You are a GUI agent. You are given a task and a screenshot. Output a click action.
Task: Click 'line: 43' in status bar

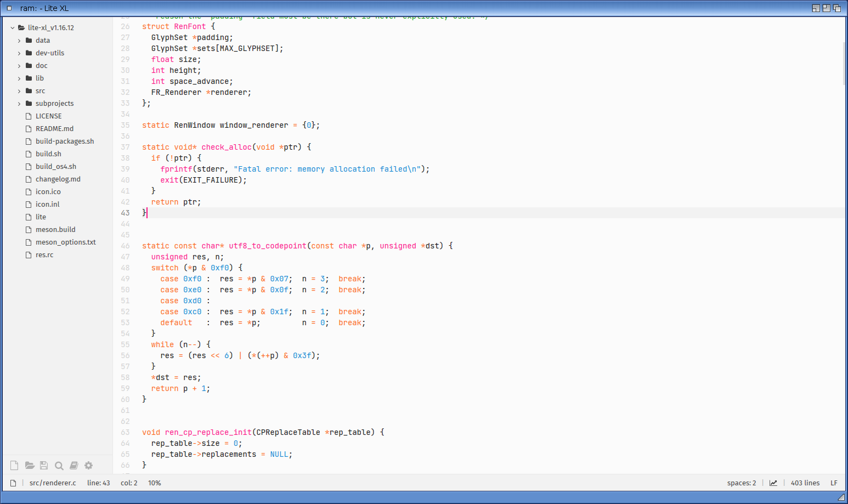click(99, 483)
